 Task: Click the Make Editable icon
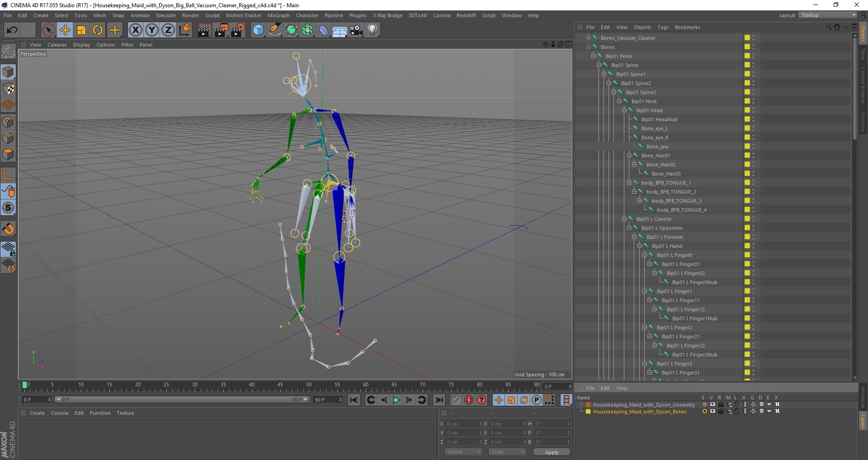8,52
